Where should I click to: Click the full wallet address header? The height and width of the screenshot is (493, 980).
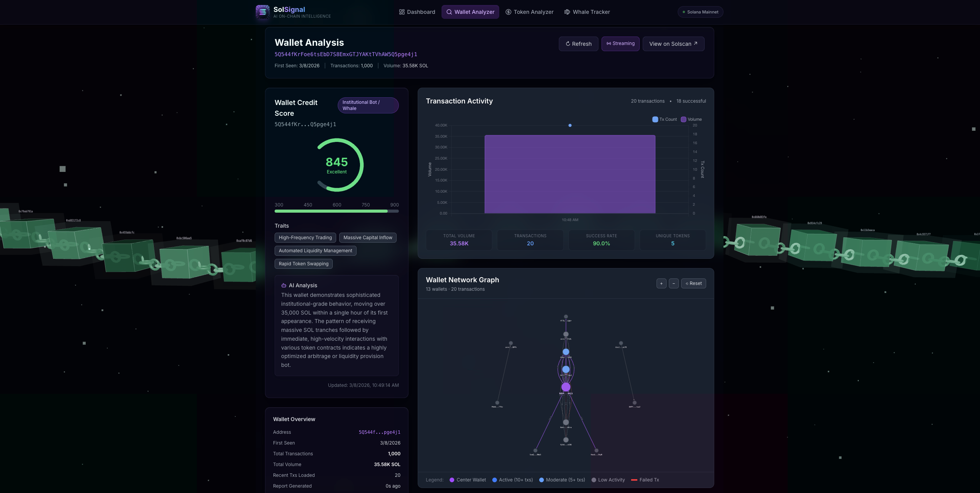[345, 54]
